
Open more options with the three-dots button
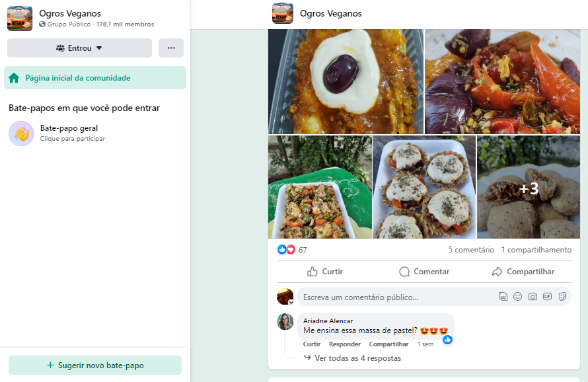click(170, 48)
